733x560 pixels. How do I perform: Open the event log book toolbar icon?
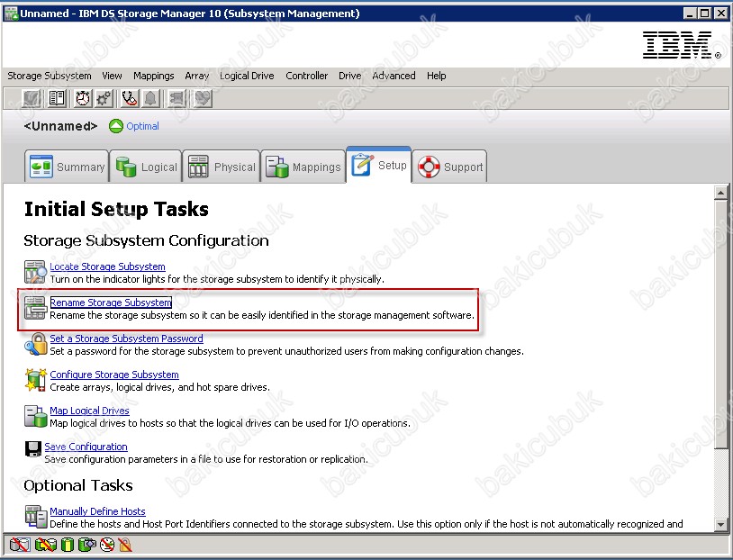point(57,98)
